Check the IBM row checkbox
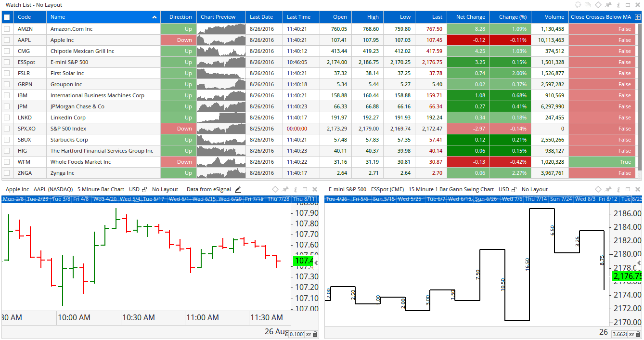Screen dimensions: 644x340 point(7,95)
